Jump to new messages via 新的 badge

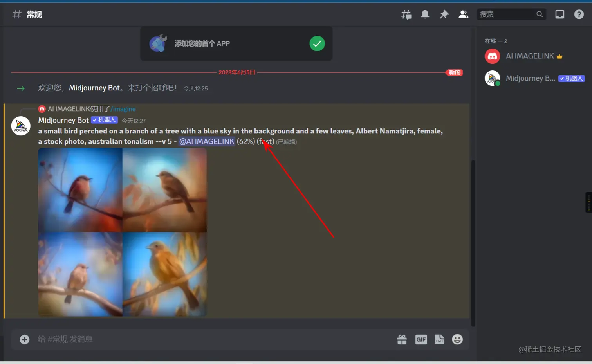(x=454, y=72)
